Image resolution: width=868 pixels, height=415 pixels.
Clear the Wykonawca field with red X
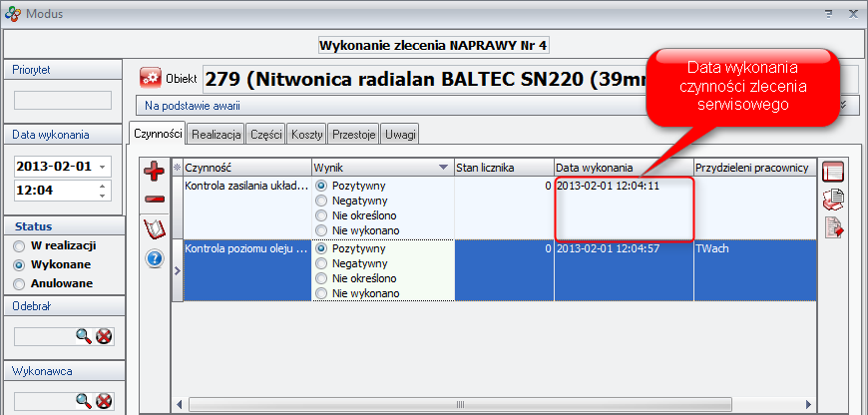[x=104, y=401]
